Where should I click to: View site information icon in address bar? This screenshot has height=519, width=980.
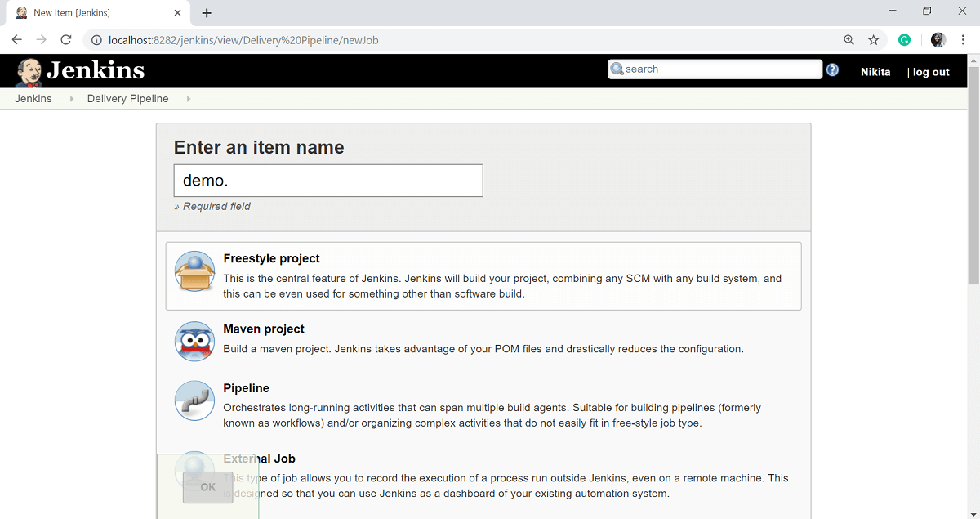pyautogui.click(x=96, y=40)
